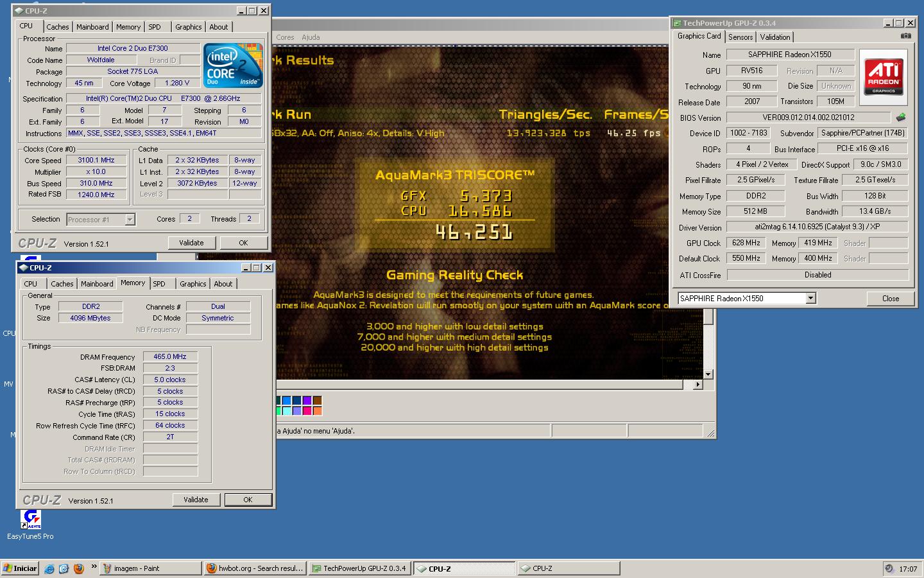
Task: Pick the light cyan color in Paint palette
Action: coord(287,410)
